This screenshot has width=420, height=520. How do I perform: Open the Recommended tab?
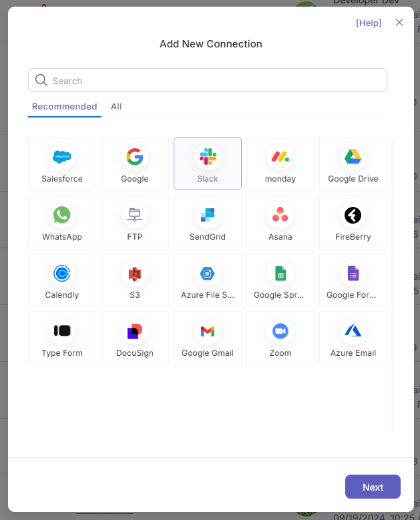click(64, 106)
